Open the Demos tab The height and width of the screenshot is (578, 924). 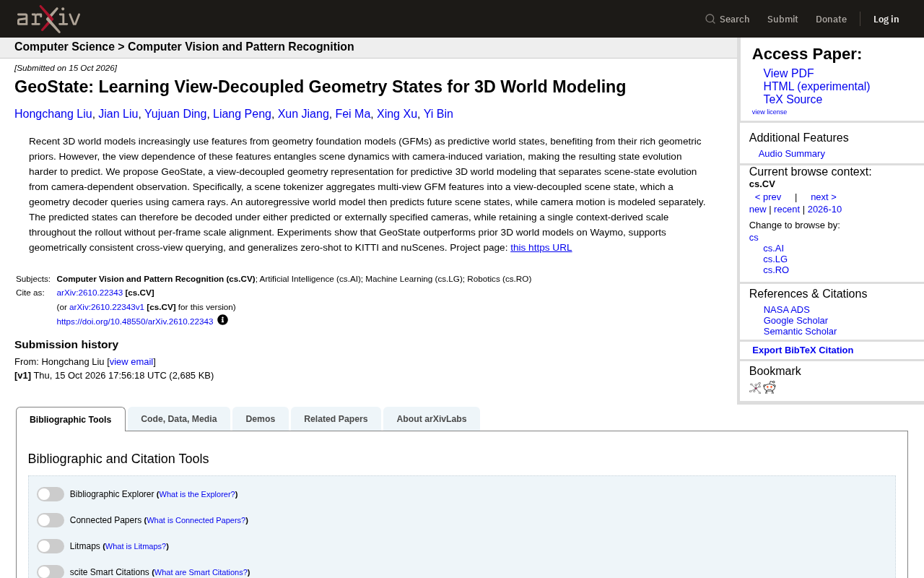coord(261,419)
